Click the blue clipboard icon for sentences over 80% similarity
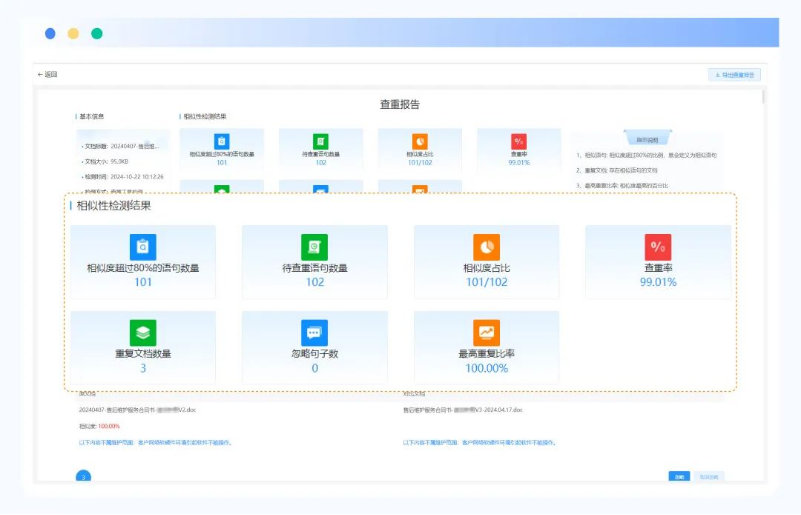Viewport: 801px width, 515px height. 143,247
